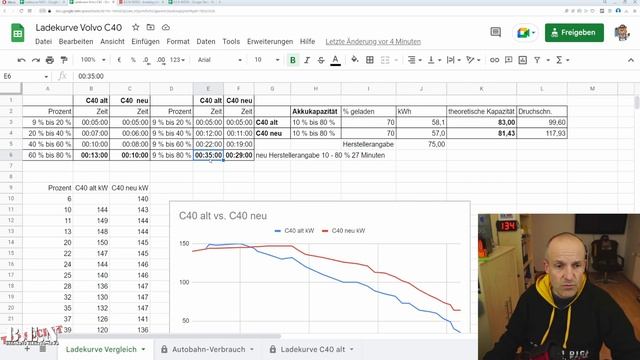Open text rotation dropdown
Screen dimensions: 640x360
473,60
